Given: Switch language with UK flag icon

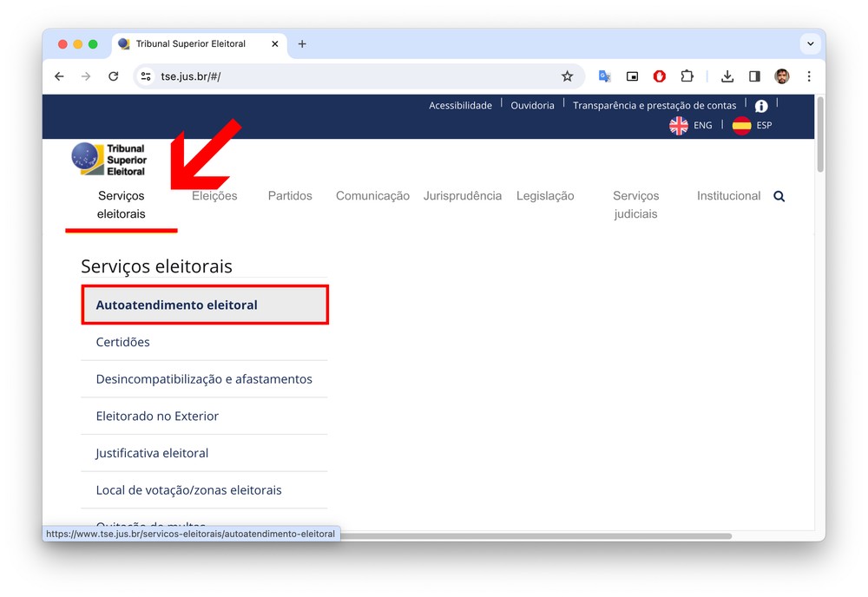Looking at the screenshot, I should point(679,126).
